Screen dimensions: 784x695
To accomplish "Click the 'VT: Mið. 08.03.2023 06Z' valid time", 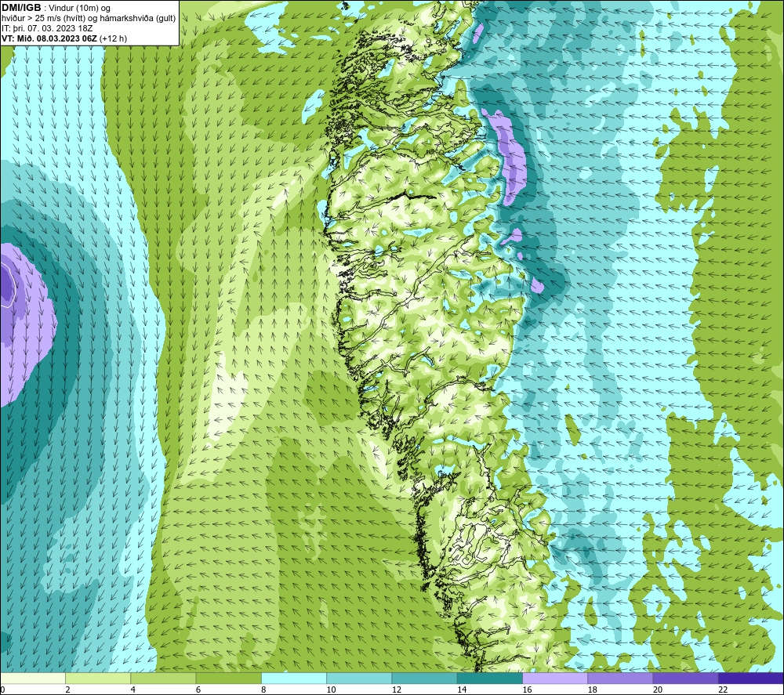I will pos(49,38).
